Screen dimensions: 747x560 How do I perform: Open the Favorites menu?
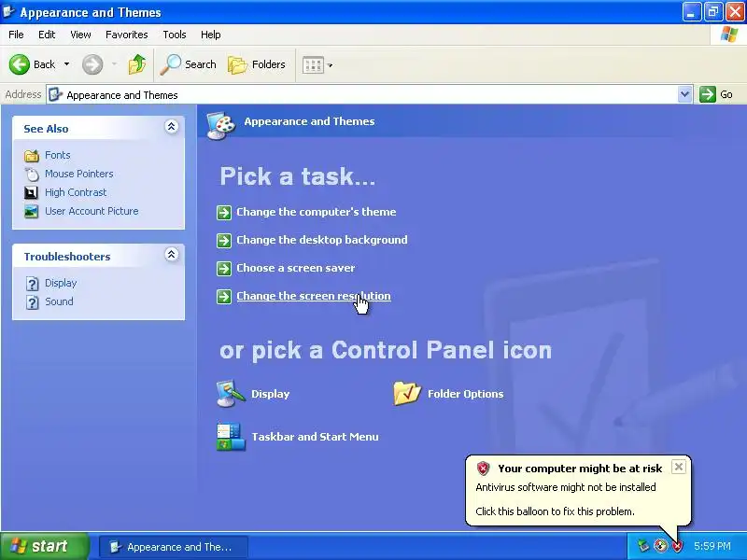coord(127,35)
